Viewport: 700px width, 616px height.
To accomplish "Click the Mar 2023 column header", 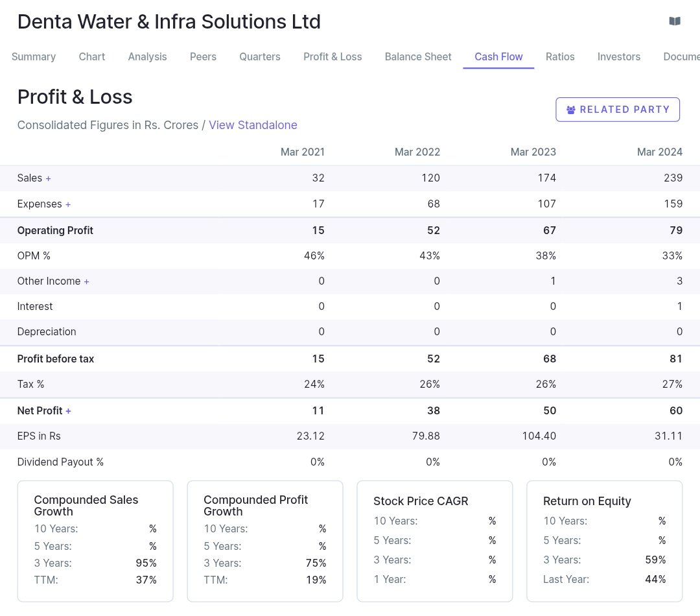I will click(x=533, y=152).
